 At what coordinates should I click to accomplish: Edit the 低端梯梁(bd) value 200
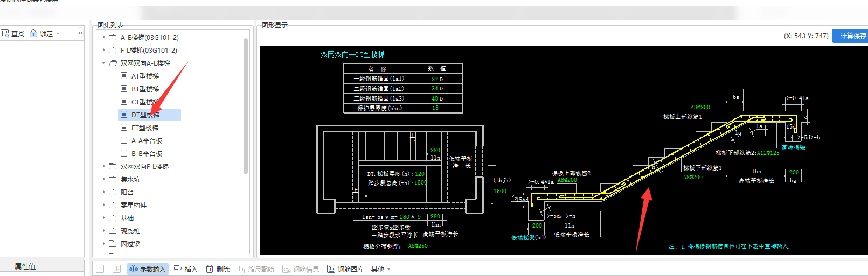click(537, 225)
